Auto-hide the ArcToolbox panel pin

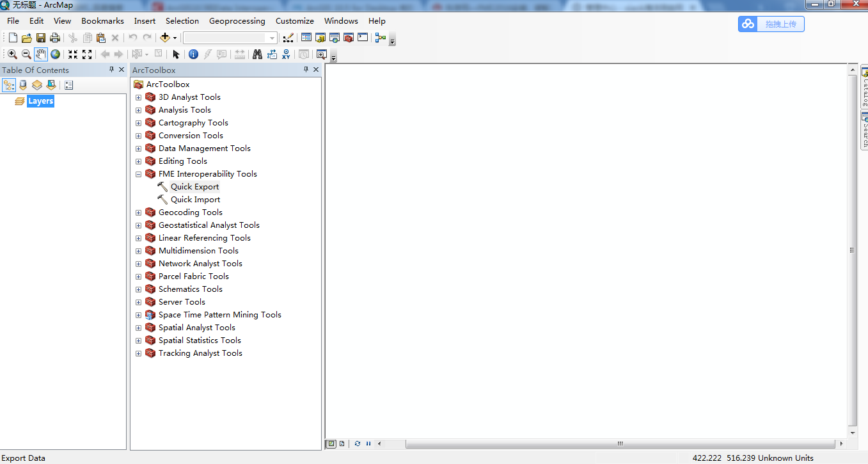tap(306, 70)
